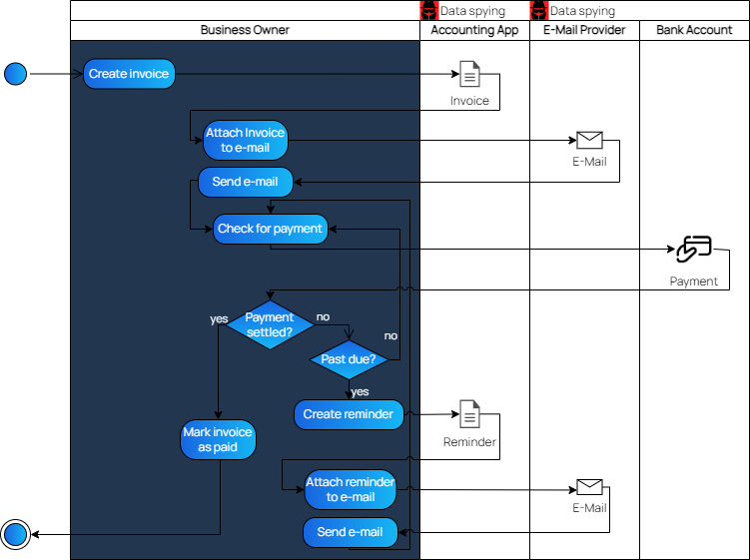Screen dimensions: 750x560
Task: Select the end node double circle
Action: click(15, 534)
